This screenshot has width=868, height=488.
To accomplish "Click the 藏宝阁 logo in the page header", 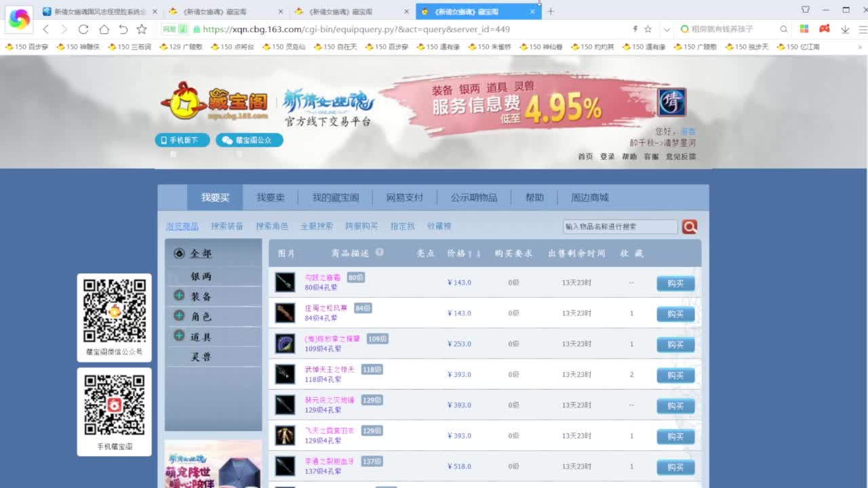I will (x=214, y=103).
